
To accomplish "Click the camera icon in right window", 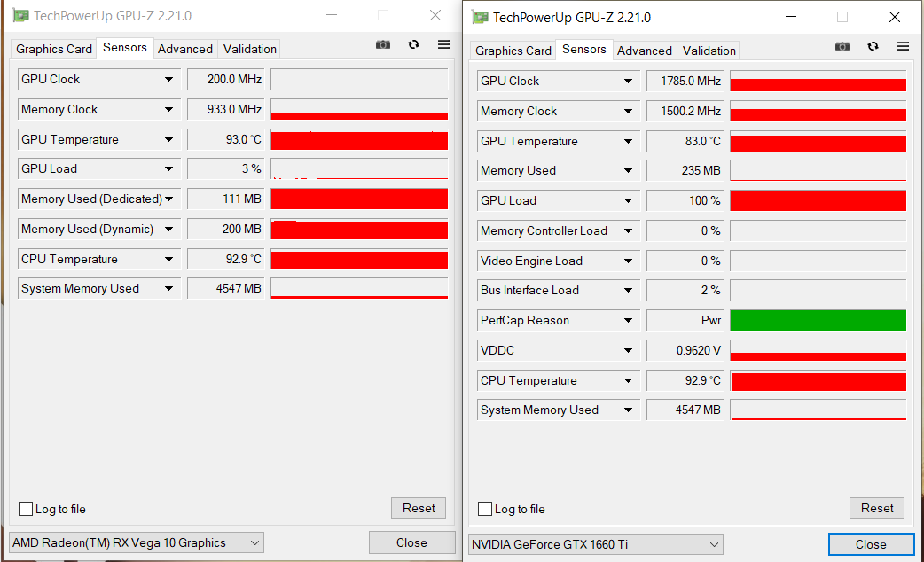I will [842, 46].
